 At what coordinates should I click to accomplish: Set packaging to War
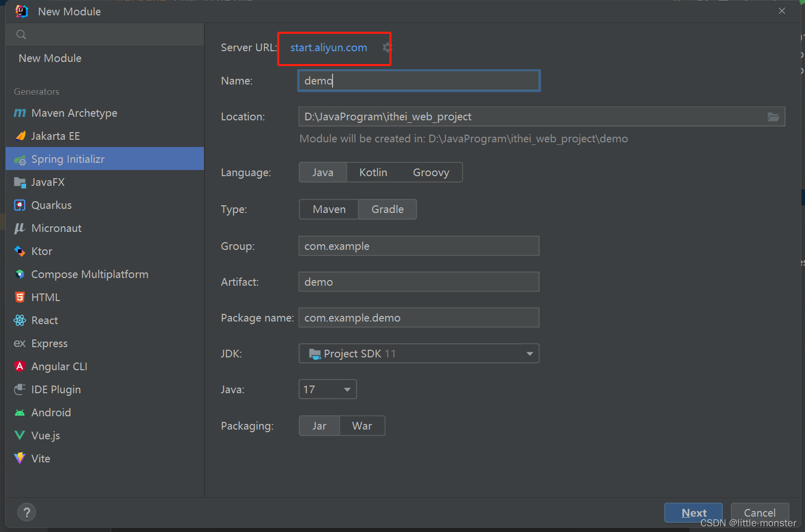click(362, 426)
